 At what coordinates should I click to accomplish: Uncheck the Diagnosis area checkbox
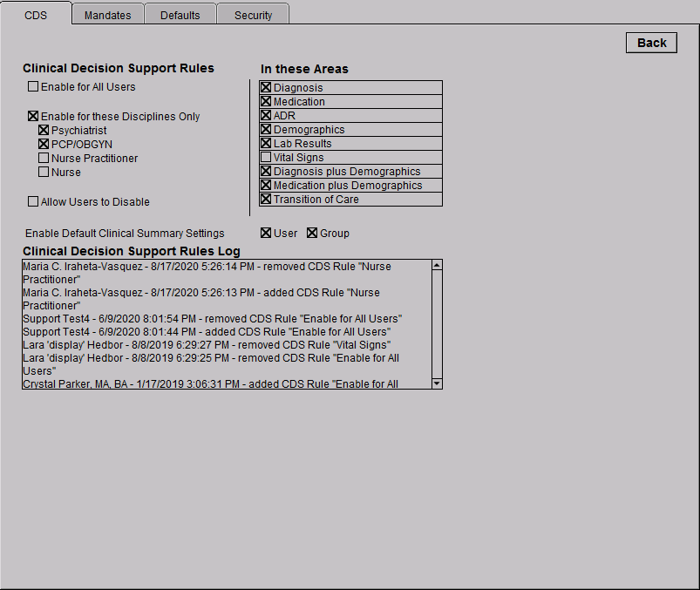pos(267,88)
